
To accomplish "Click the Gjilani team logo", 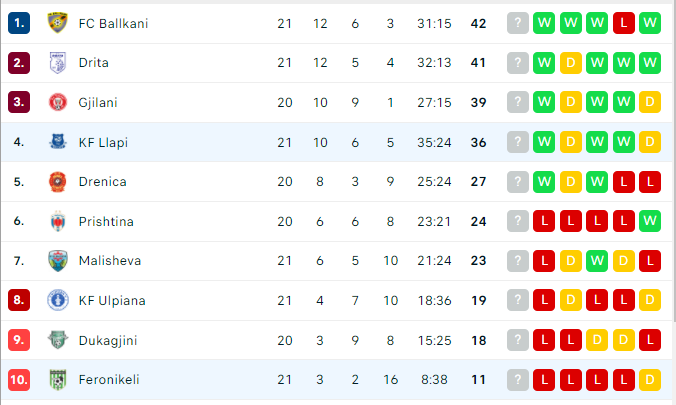I will pos(57,102).
